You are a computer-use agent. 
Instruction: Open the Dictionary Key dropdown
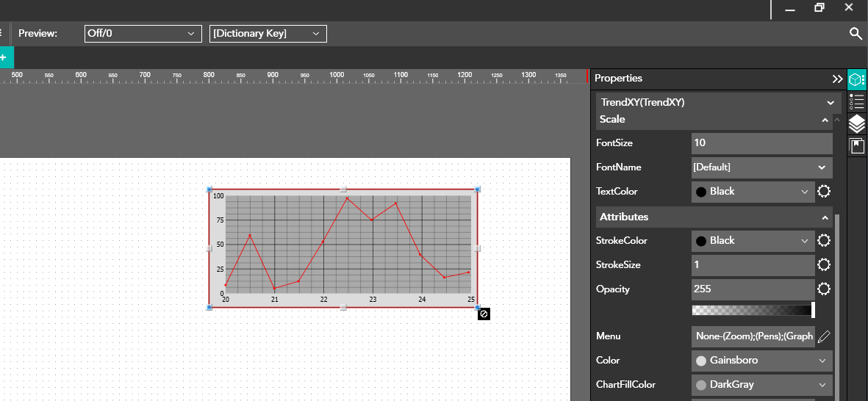[x=268, y=34]
